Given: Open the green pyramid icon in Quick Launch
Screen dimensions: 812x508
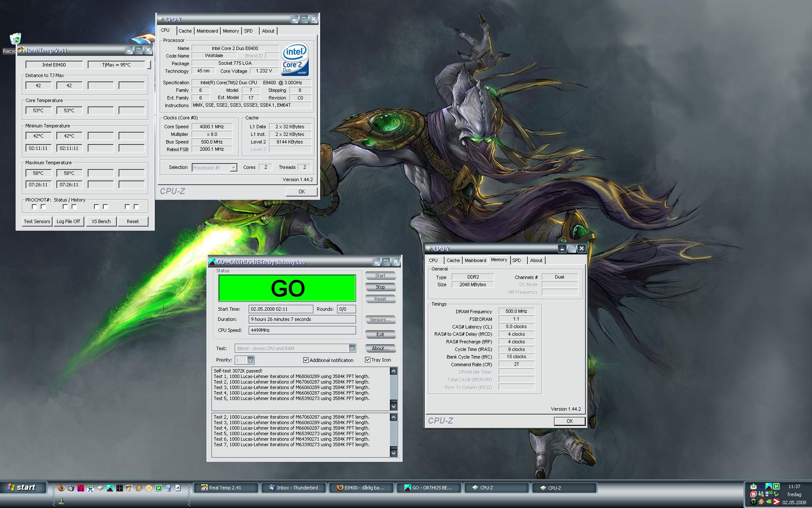Looking at the screenshot, I should point(61,501).
